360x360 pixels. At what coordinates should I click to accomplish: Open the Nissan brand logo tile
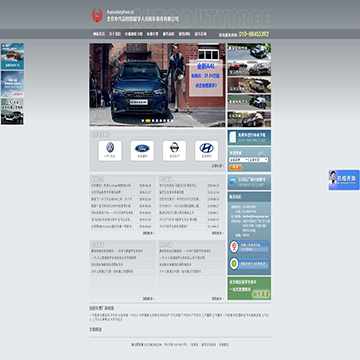pos(174,151)
